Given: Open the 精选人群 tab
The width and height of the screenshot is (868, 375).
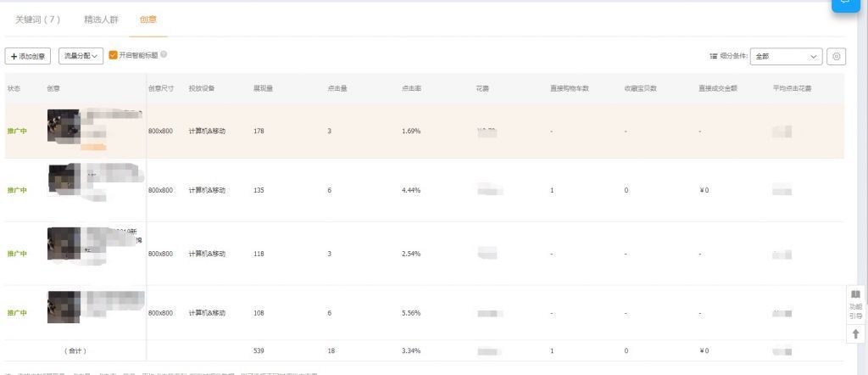Looking at the screenshot, I should [x=100, y=19].
